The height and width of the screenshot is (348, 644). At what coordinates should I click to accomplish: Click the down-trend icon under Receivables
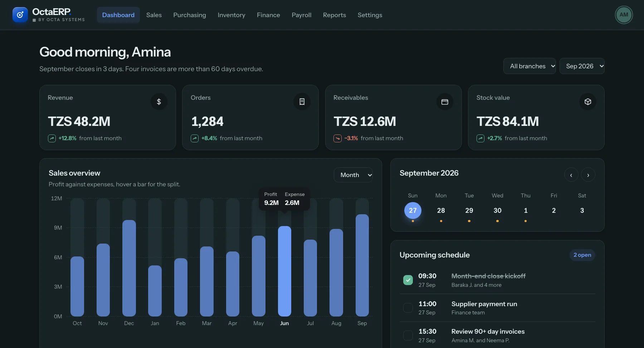[337, 138]
